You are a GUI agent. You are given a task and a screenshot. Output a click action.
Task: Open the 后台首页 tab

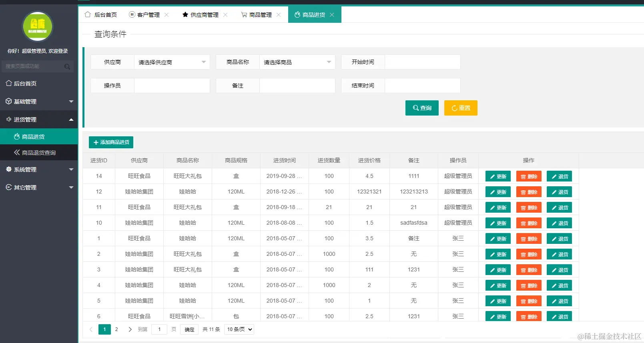click(x=101, y=15)
